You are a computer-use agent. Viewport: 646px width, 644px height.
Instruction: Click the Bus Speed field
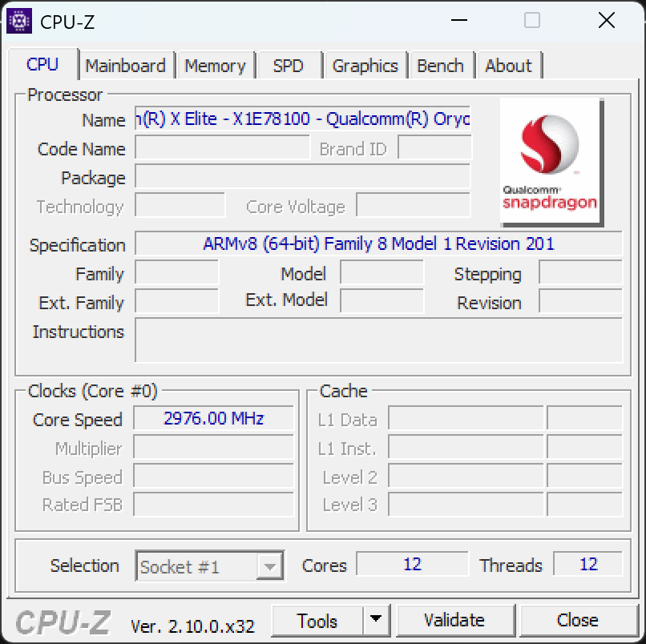pyautogui.click(x=213, y=476)
